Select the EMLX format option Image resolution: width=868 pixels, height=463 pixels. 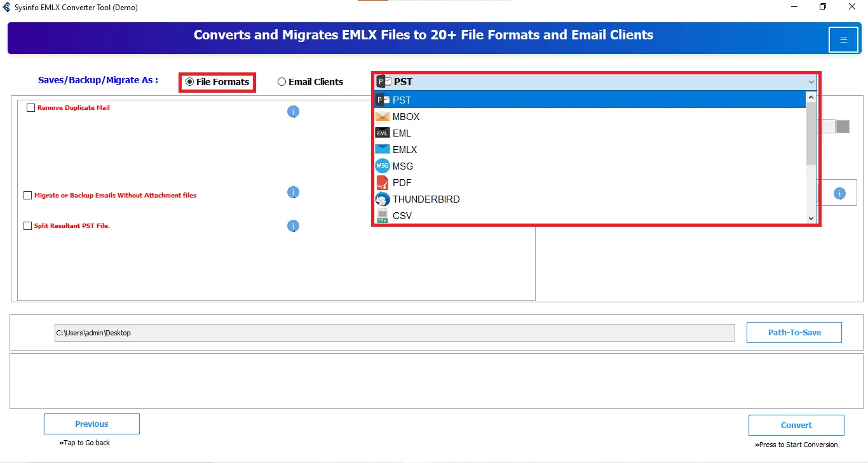[x=590, y=150]
